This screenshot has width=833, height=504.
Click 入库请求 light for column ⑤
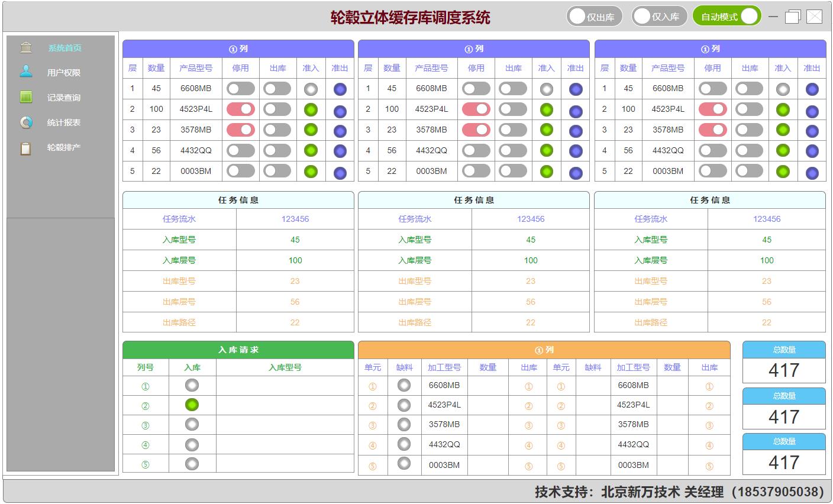[x=192, y=464]
